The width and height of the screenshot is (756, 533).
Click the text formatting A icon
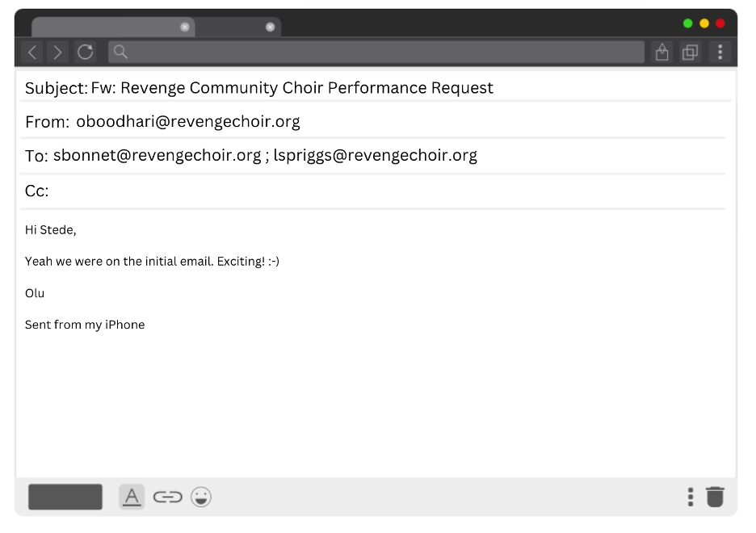(132, 497)
